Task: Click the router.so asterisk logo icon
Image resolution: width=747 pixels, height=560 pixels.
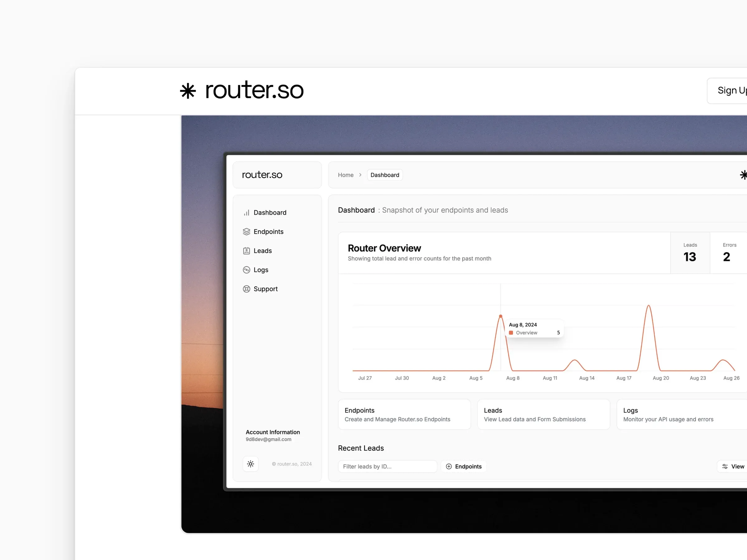Action: pos(188,91)
